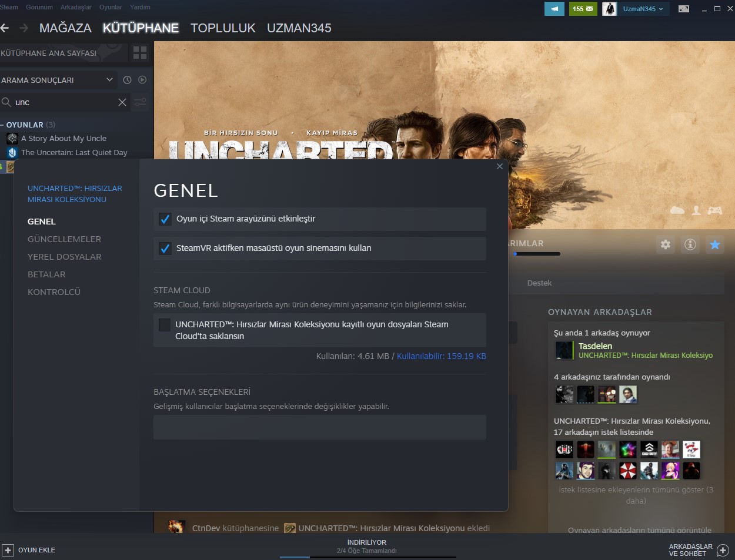Click the Steam Cloud status icon
Image resolution: width=735 pixels, height=560 pixels.
click(677, 210)
